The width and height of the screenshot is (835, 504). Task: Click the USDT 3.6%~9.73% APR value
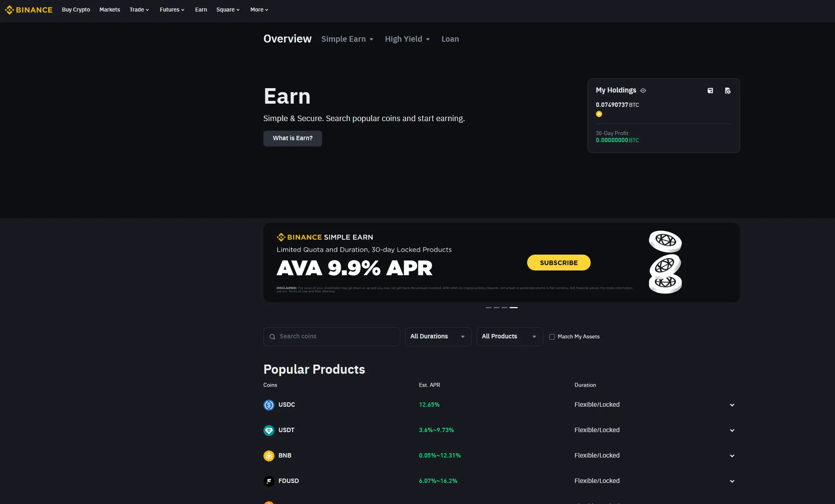(436, 430)
